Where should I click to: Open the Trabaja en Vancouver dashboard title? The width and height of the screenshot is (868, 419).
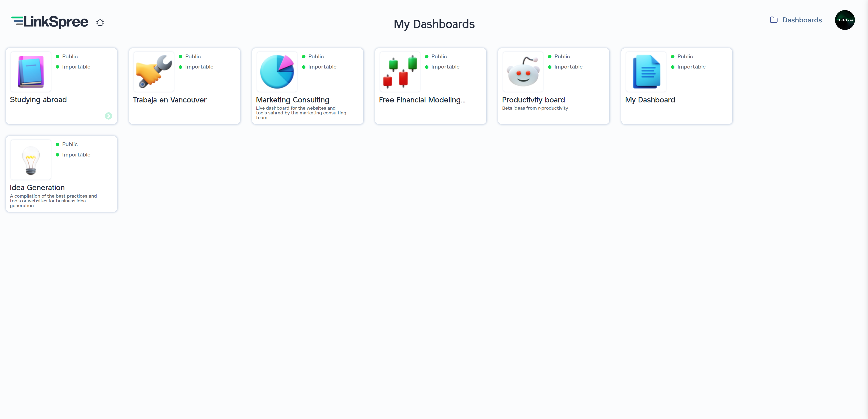pos(170,100)
